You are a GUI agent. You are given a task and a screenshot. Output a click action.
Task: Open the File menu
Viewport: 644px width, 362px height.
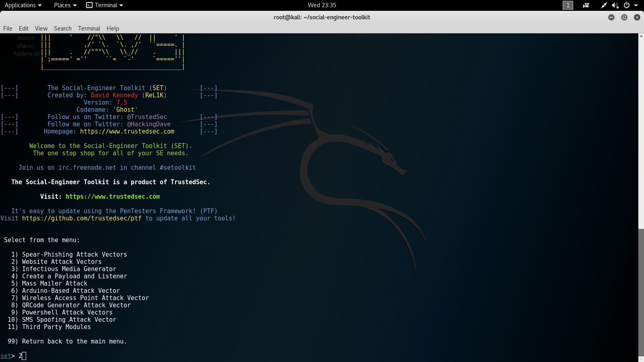click(x=8, y=29)
